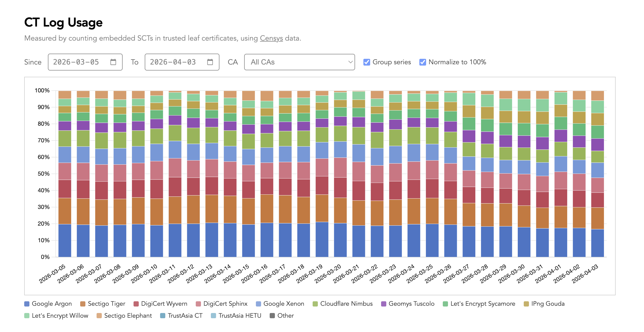
Task: Toggle Let's Encrypt Sycamore legend swatch
Action: (445, 304)
